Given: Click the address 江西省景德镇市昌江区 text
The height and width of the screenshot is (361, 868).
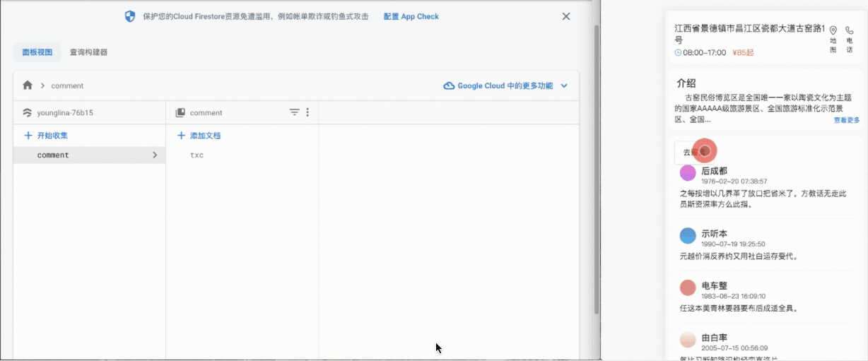Looking at the screenshot, I should click(749, 34).
